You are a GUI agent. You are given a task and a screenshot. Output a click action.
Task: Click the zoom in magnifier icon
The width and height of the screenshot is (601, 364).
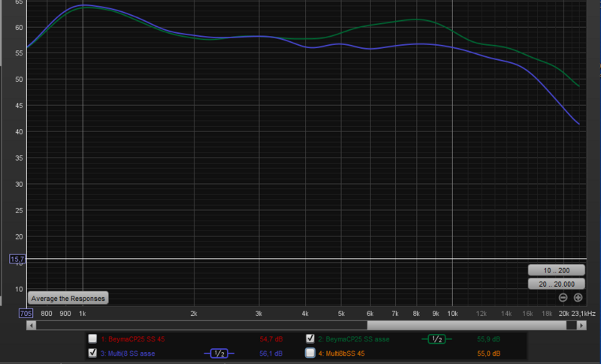click(x=578, y=298)
